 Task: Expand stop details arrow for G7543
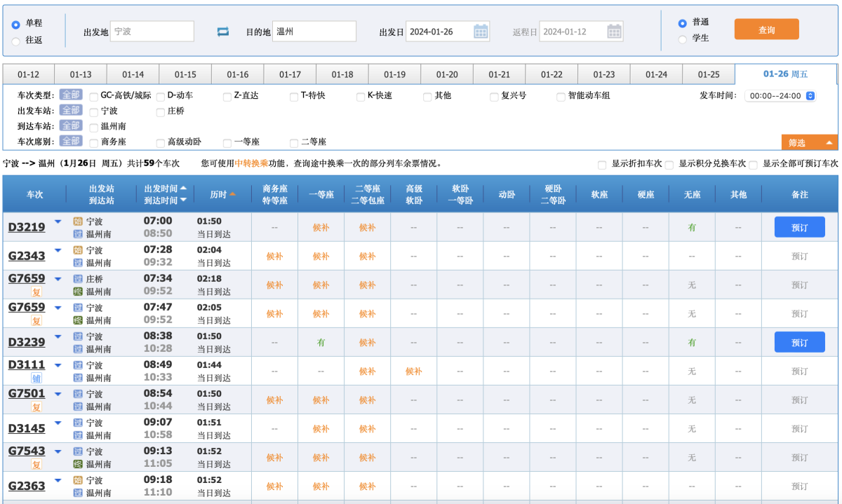click(58, 451)
